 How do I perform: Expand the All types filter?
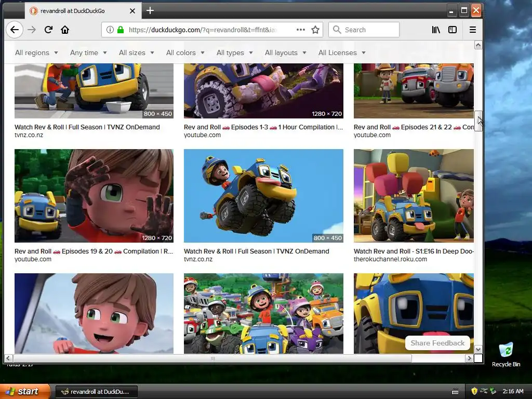(234, 52)
